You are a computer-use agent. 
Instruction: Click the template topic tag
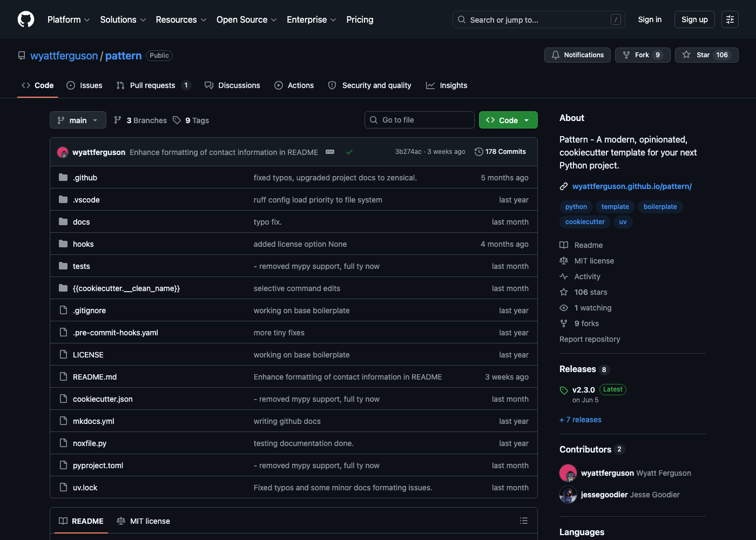point(615,207)
